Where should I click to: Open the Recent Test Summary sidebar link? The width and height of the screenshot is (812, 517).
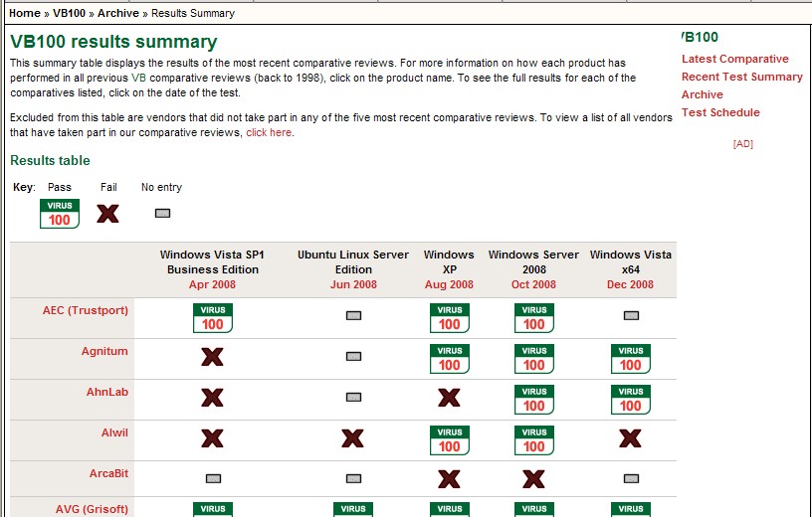[x=742, y=77]
